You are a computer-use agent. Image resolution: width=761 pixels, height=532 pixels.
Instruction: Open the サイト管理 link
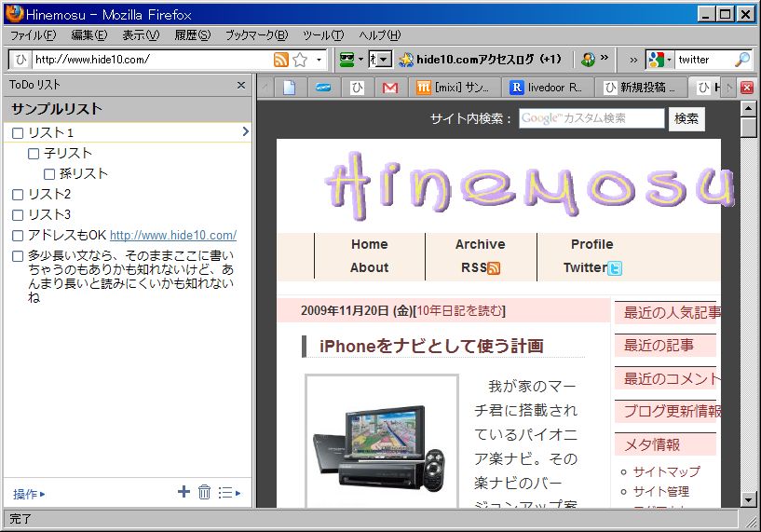[x=661, y=492]
